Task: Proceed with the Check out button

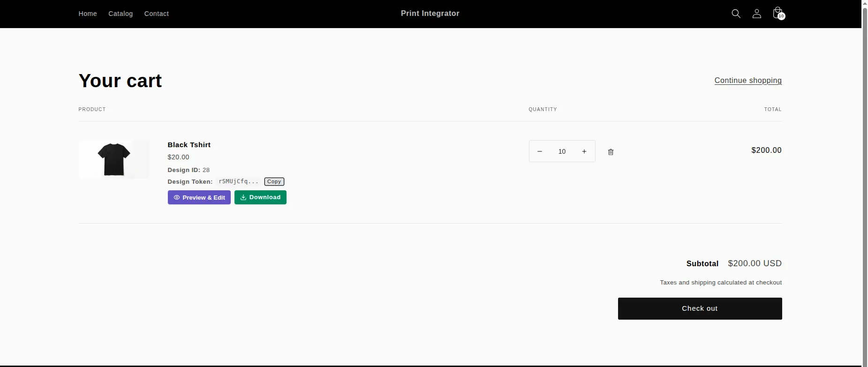Action: point(700,308)
